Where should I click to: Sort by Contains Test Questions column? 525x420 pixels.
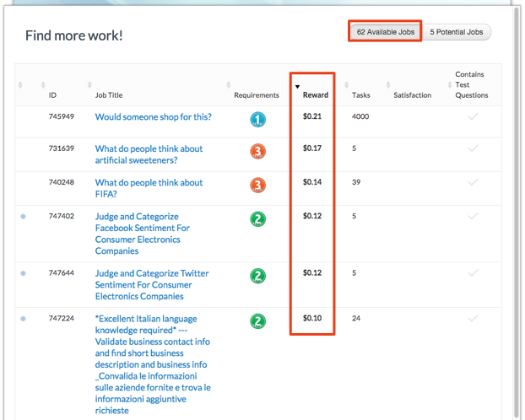[x=471, y=84]
